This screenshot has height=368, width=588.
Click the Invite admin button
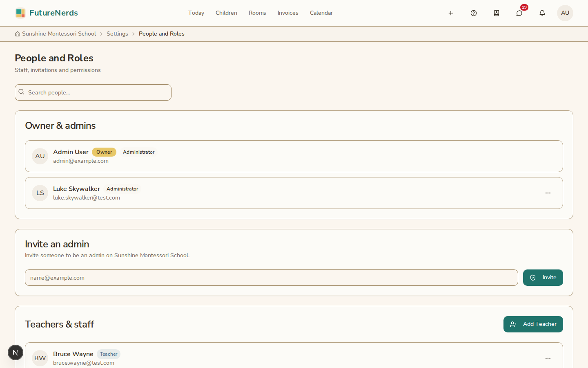[543, 278]
